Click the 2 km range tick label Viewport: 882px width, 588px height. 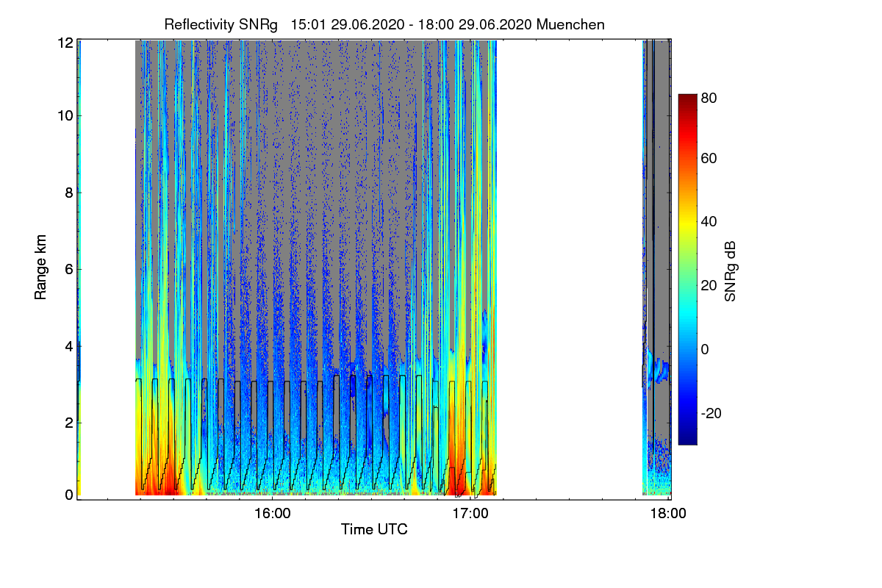point(68,422)
